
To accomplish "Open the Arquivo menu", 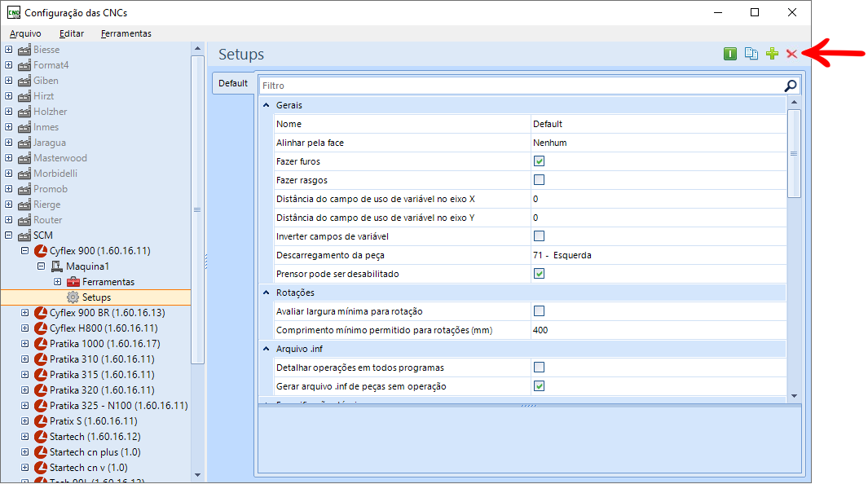I will tap(25, 33).
